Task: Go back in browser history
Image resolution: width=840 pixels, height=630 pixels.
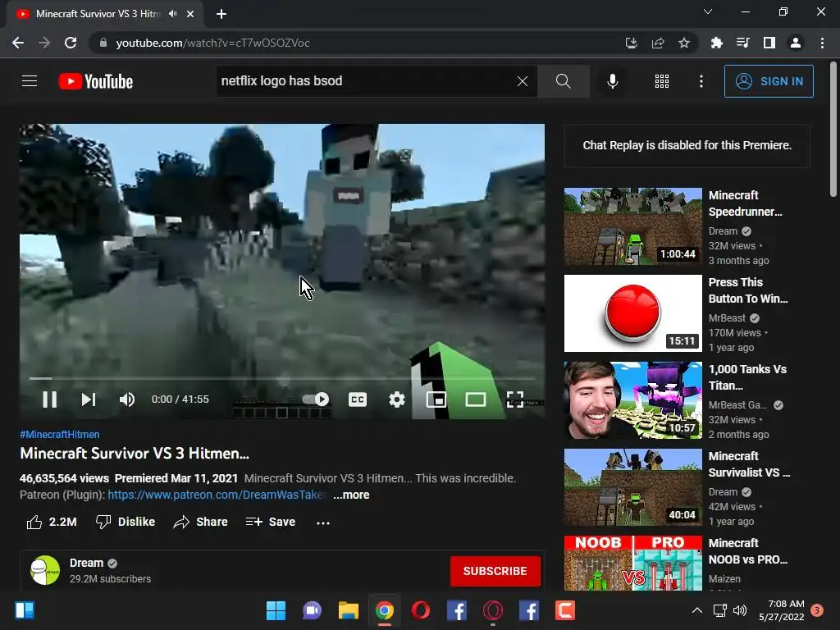Action: pyautogui.click(x=18, y=43)
